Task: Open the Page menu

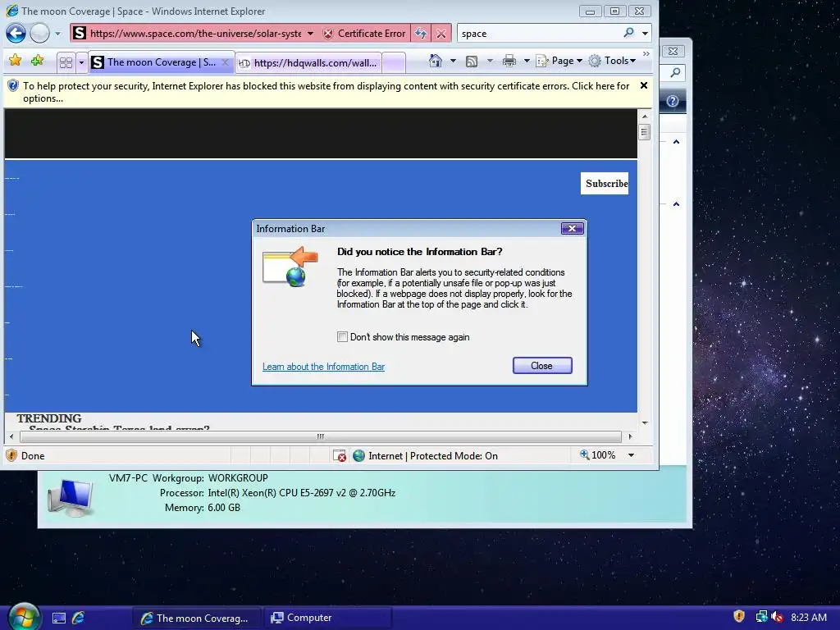Action: click(559, 61)
